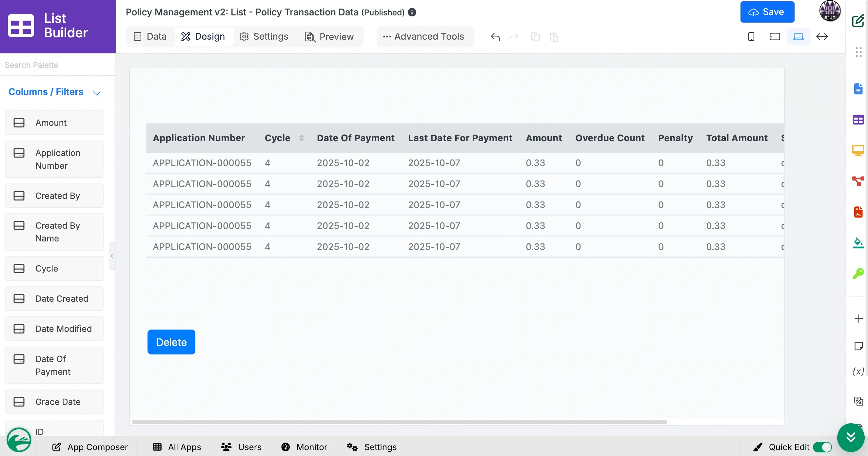868x456 pixels.
Task: Switch to desktop laptop view icon
Action: pos(798,36)
